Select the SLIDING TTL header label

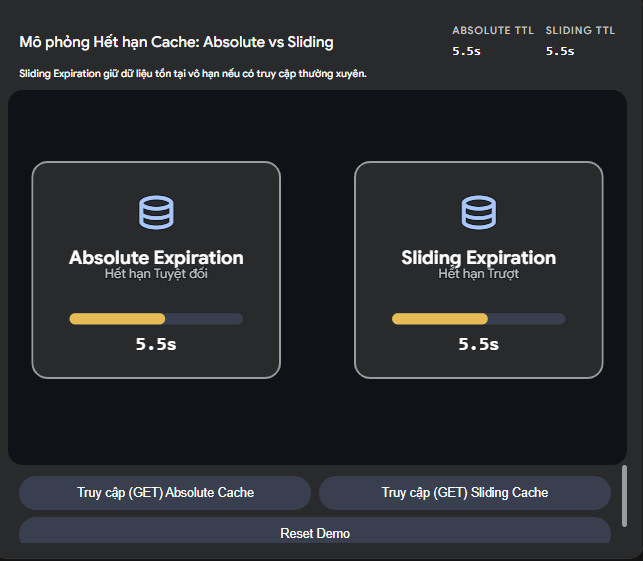click(580, 31)
